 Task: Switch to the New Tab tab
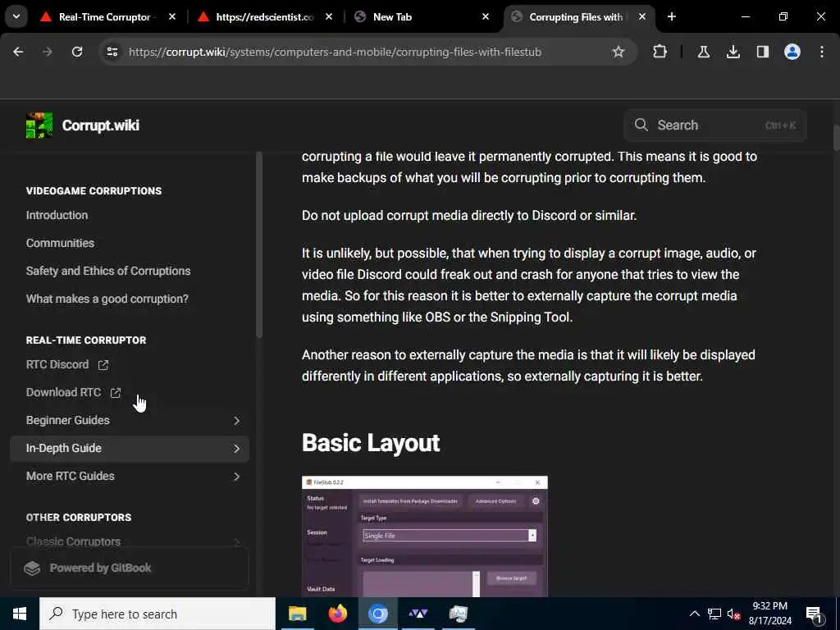click(x=392, y=17)
